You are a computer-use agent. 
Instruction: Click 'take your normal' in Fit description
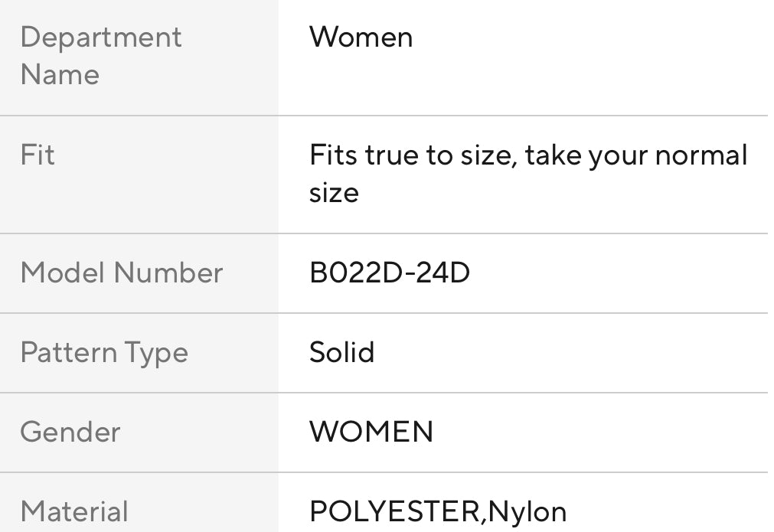635,155
